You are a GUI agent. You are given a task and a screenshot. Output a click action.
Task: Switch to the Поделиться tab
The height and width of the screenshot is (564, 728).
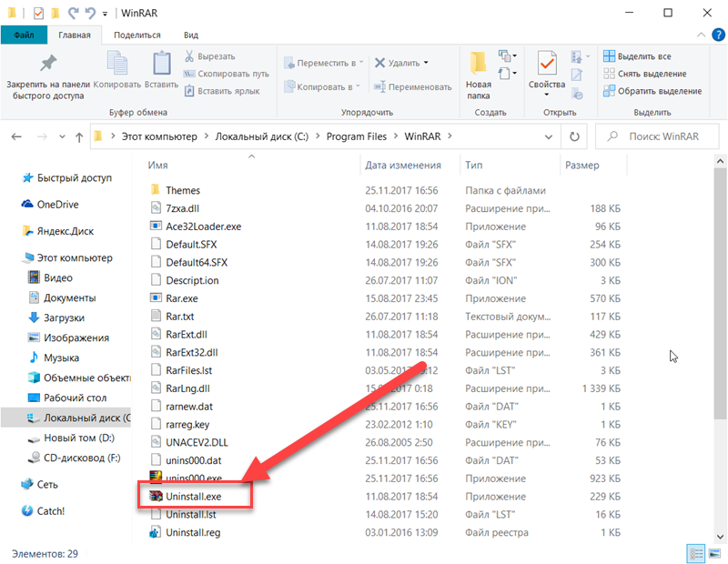137,35
